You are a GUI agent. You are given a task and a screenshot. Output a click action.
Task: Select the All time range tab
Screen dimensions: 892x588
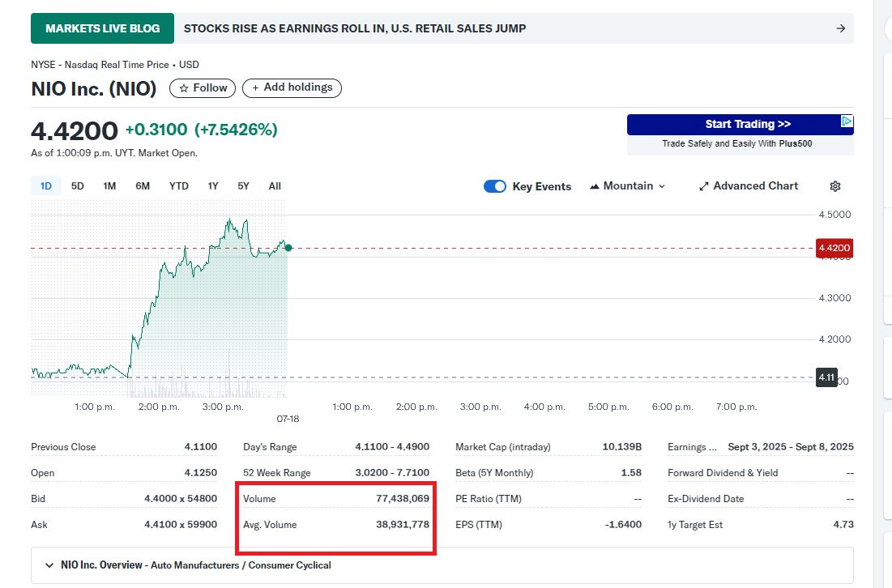click(x=275, y=186)
